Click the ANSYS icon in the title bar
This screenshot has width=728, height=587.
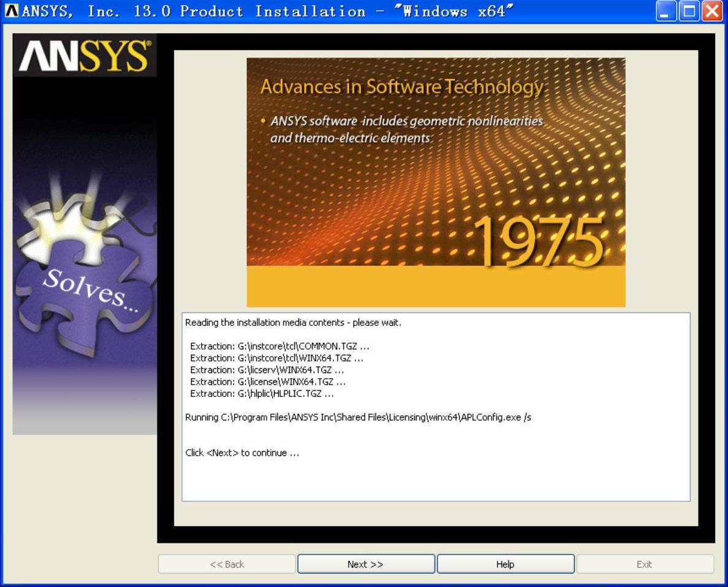tap(10, 10)
